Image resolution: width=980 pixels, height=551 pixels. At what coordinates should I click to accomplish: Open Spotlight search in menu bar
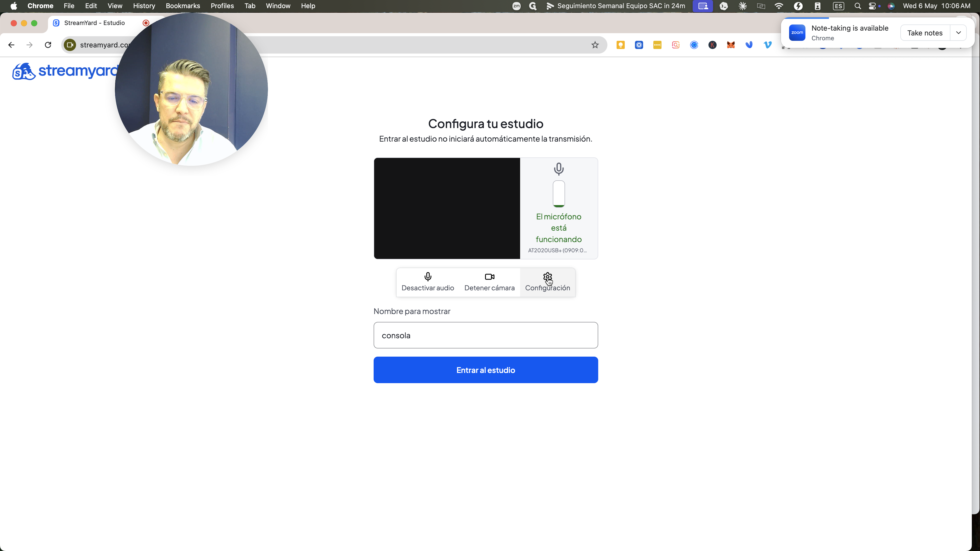click(x=857, y=6)
